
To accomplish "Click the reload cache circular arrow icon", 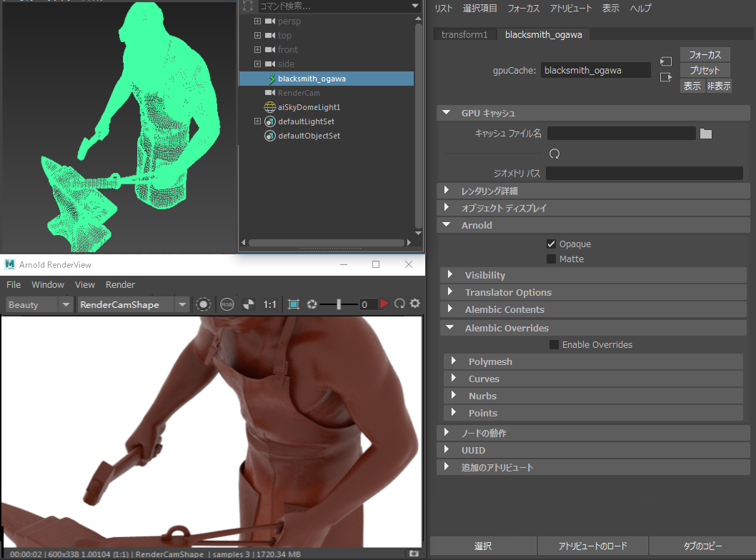I will point(554,154).
